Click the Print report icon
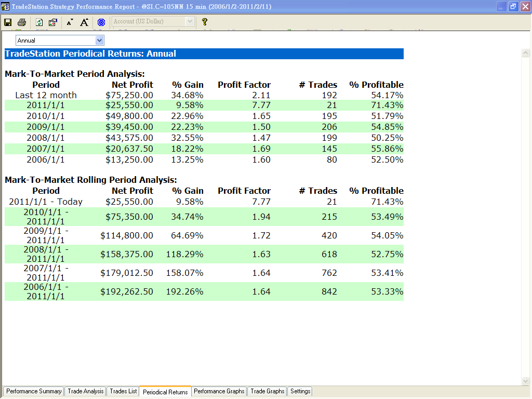Screen dimensions: 532x399 tap(22, 22)
